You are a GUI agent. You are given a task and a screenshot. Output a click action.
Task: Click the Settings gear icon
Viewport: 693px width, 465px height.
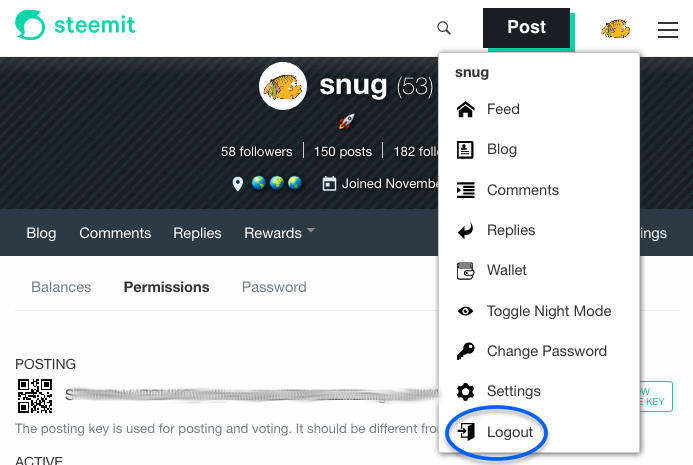tap(465, 392)
